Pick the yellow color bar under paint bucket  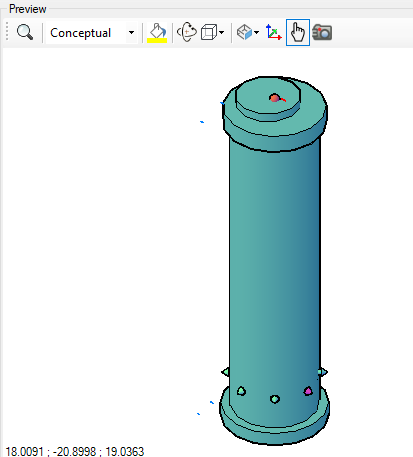click(x=157, y=41)
